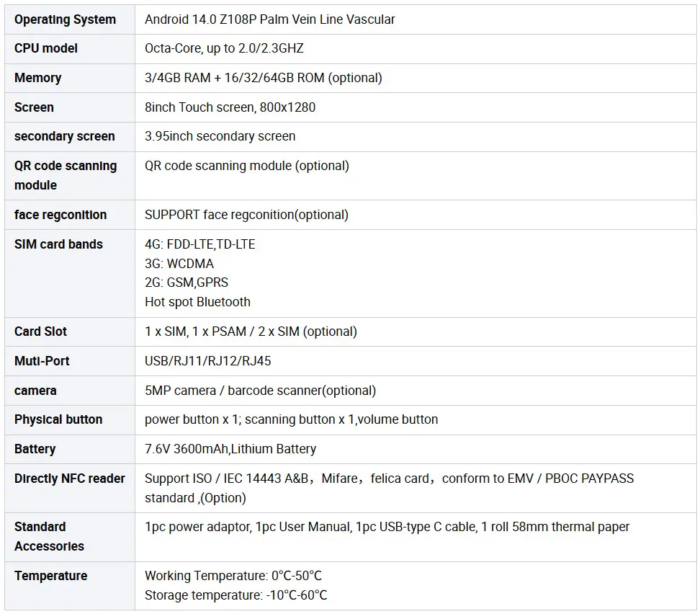
Task: Click the 5MP camera specification text
Action: [260, 391]
